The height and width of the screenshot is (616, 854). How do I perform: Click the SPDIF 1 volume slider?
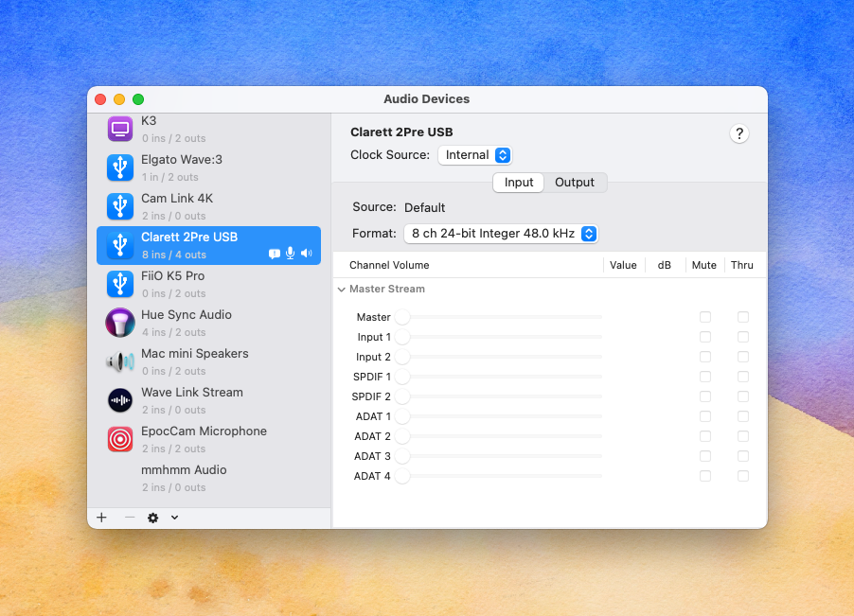498,377
